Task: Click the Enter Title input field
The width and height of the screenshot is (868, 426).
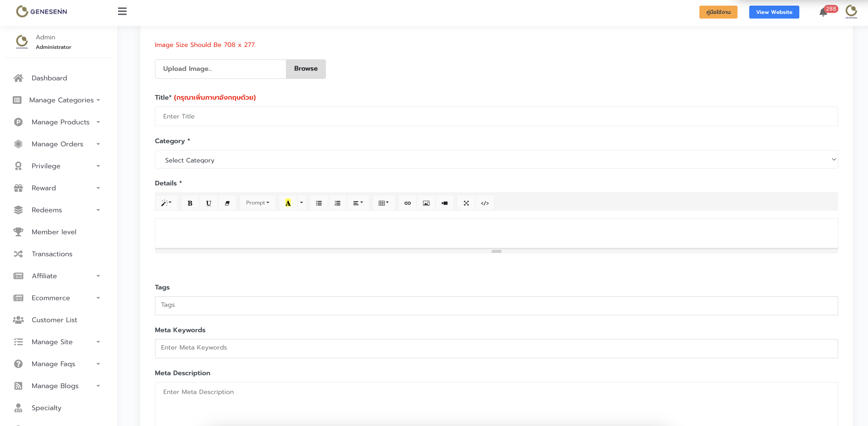Action: click(x=496, y=117)
